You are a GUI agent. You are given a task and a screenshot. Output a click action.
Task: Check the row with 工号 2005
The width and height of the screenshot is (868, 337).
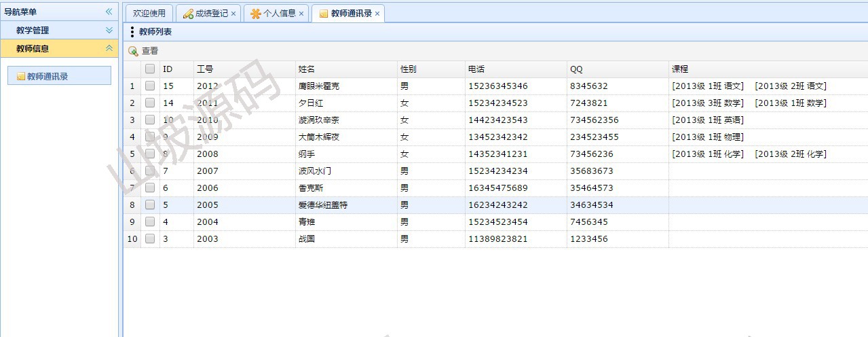click(x=150, y=205)
